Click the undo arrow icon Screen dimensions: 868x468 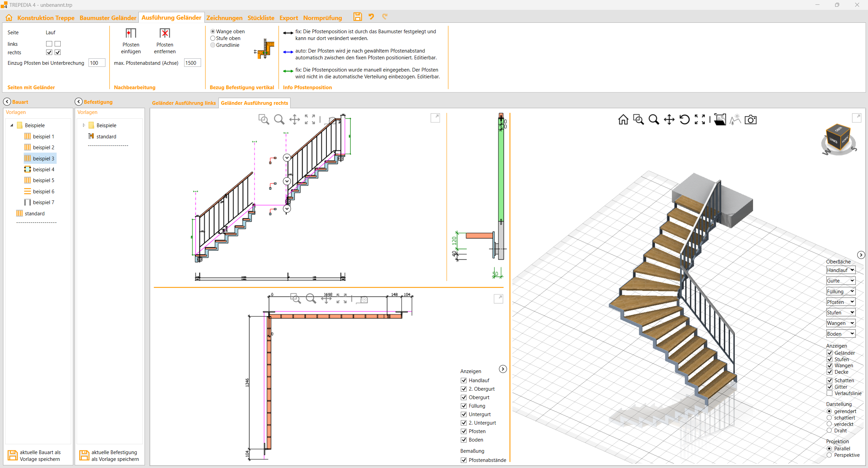371,17
